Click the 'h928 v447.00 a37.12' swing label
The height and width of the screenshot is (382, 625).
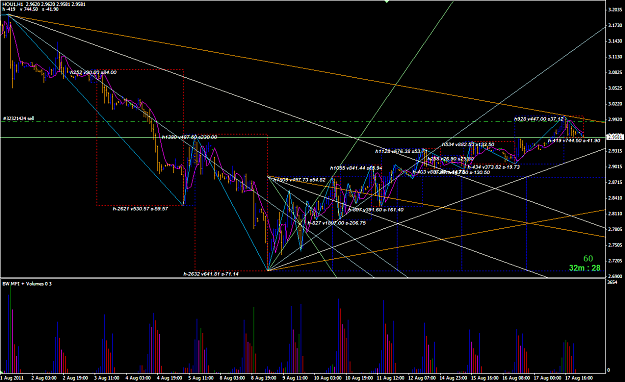(539, 119)
